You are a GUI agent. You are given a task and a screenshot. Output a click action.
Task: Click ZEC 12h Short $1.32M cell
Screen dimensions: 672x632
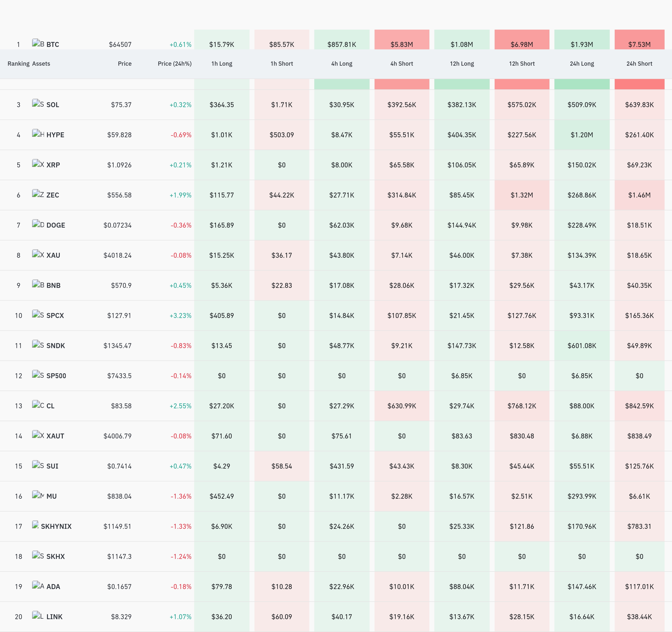coord(522,195)
